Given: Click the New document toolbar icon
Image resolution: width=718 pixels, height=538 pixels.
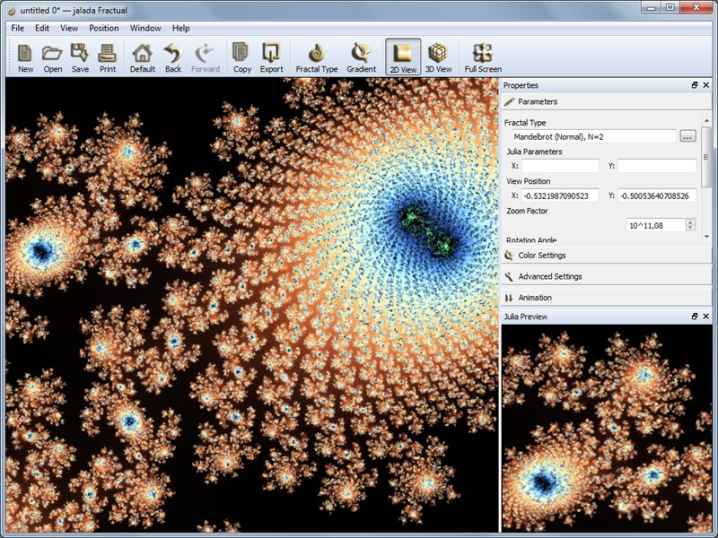Looking at the screenshot, I should click(25, 56).
